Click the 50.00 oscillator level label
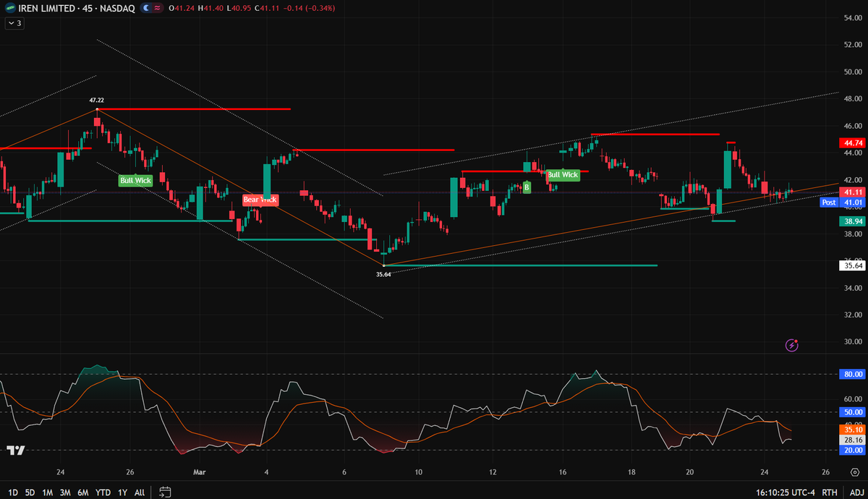 click(x=852, y=411)
